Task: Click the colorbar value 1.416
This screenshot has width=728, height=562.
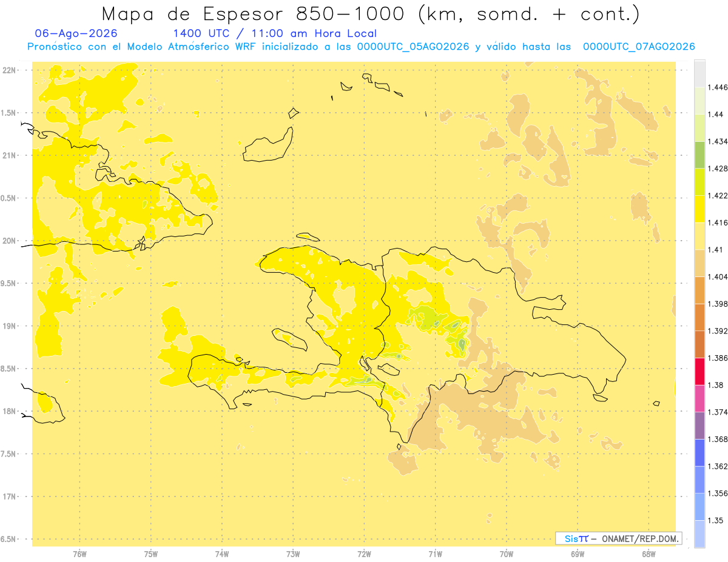Action: pos(718,222)
